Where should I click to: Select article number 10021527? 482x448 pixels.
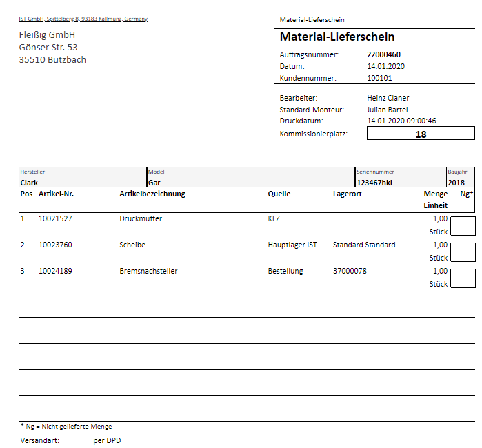[55, 218]
